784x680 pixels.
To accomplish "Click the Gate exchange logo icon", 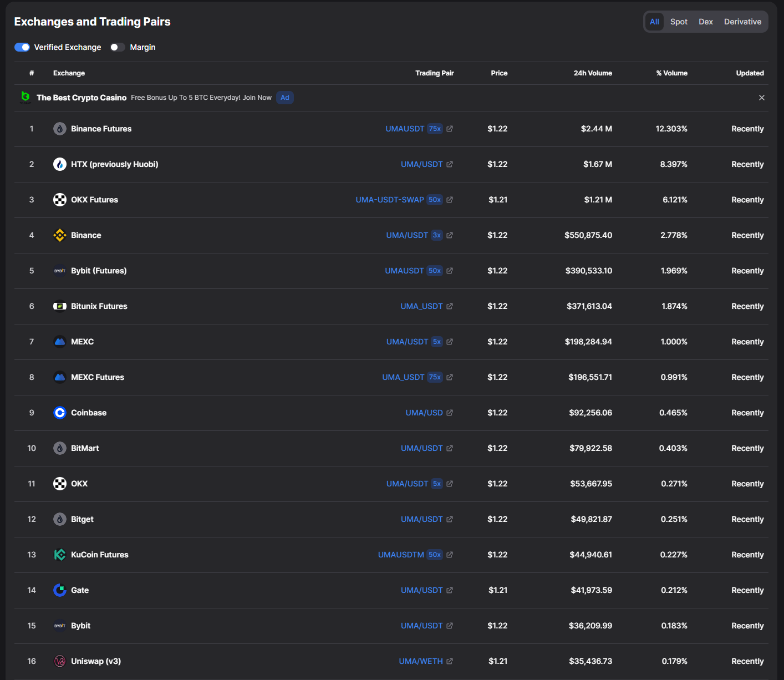I will pos(60,590).
